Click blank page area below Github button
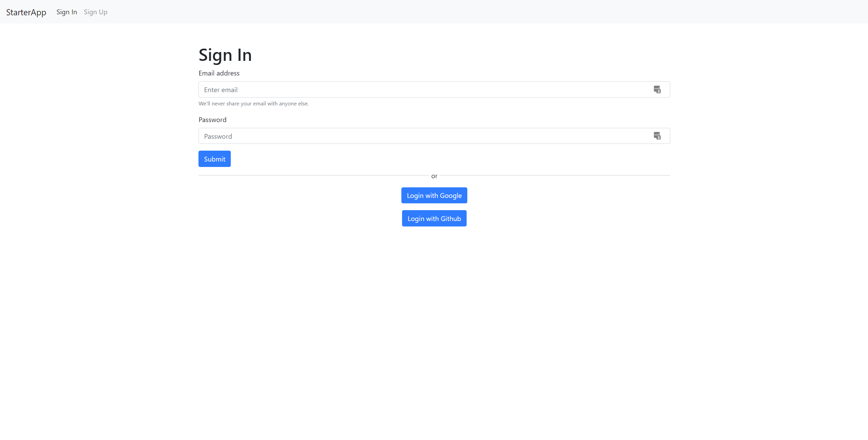 tap(434, 306)
